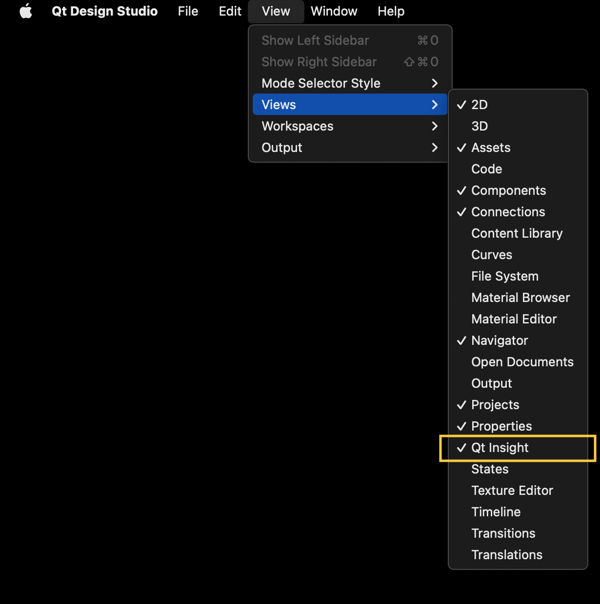600x604 pixels.
Task: Open the Window menu
Action: [334, 11]
